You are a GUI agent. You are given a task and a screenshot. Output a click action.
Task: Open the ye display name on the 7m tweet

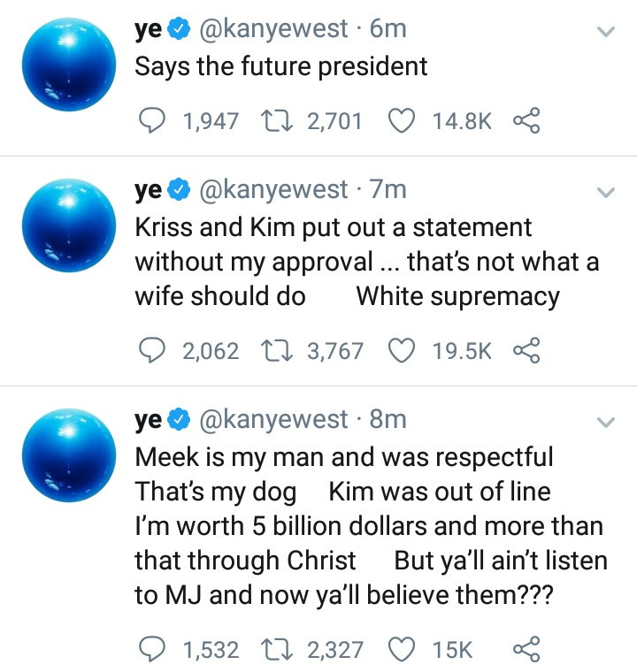[x=148, y=189]
